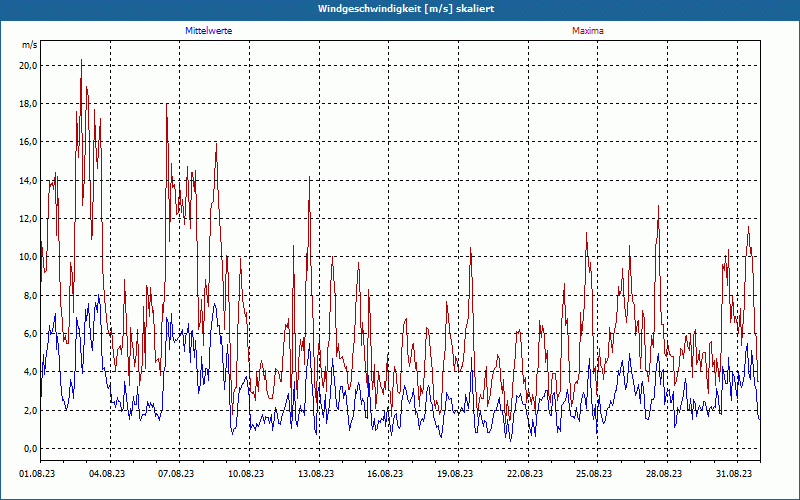The height and width of the screenshot is (500, 800).
Task: Click the 16,0 y-axis value
Action: point(28,142)
